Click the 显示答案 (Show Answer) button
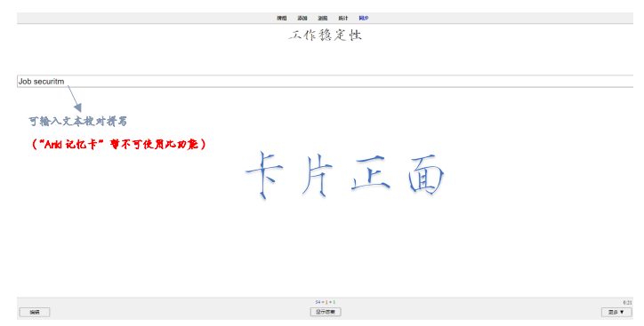 pos(326,312)
